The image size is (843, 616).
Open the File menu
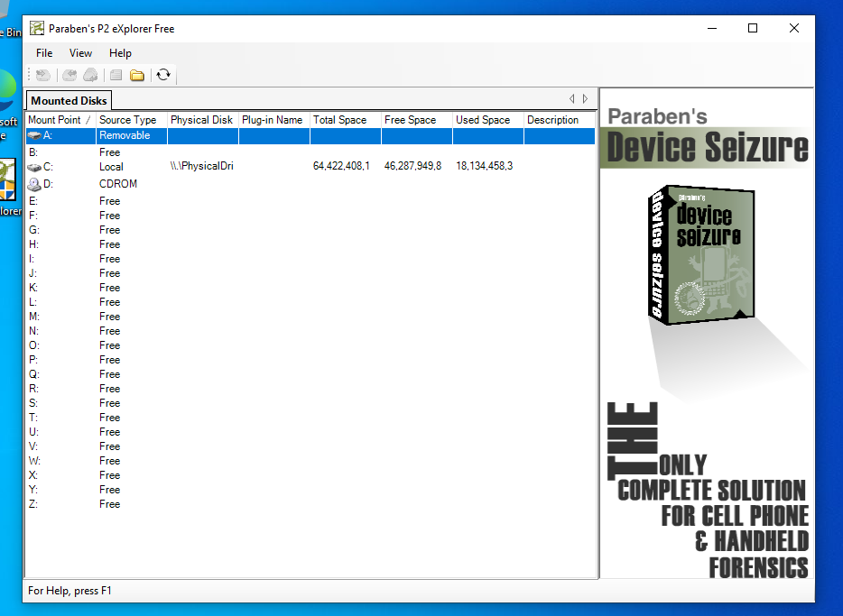(44, 53)
